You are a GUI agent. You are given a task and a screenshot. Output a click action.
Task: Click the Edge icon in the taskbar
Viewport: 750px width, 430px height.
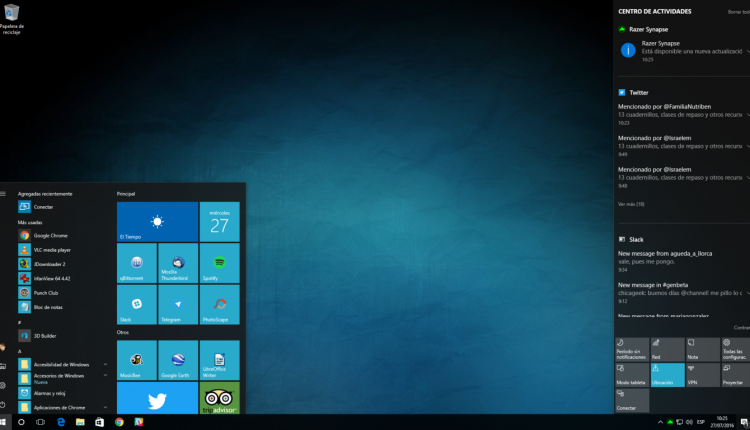[x=60, y=422]
